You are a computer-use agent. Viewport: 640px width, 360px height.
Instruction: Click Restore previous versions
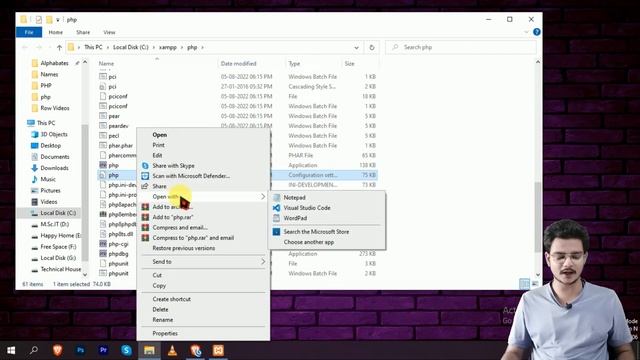pos(184,248)
